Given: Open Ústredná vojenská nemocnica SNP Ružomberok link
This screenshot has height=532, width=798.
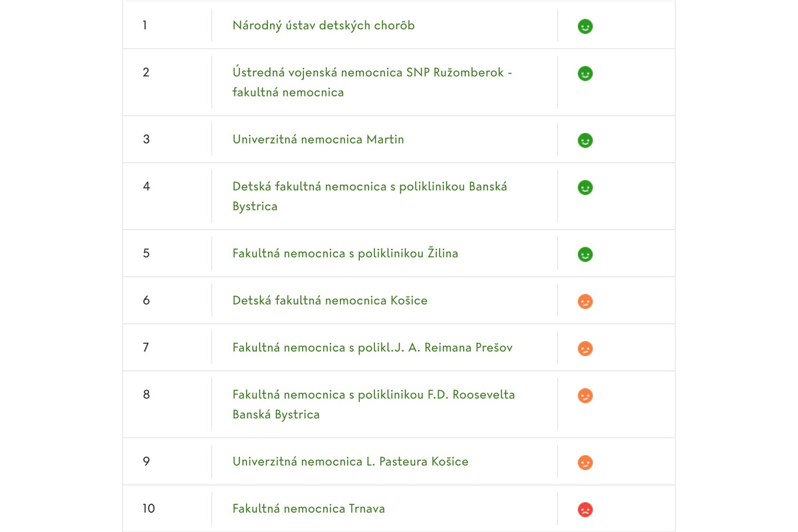Looking at the screenshot, I should [372, 72].
